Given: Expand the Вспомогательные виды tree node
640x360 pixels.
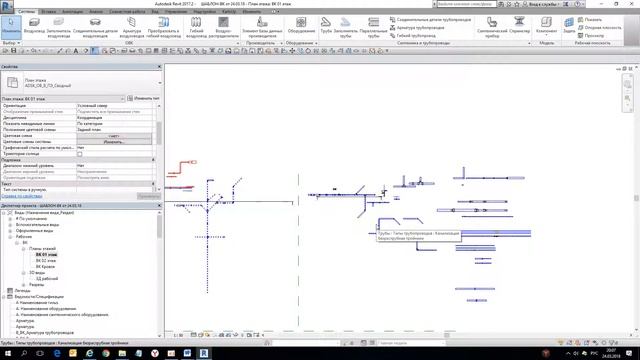Looking at the screenshot, I should click(x=10, y=225).
